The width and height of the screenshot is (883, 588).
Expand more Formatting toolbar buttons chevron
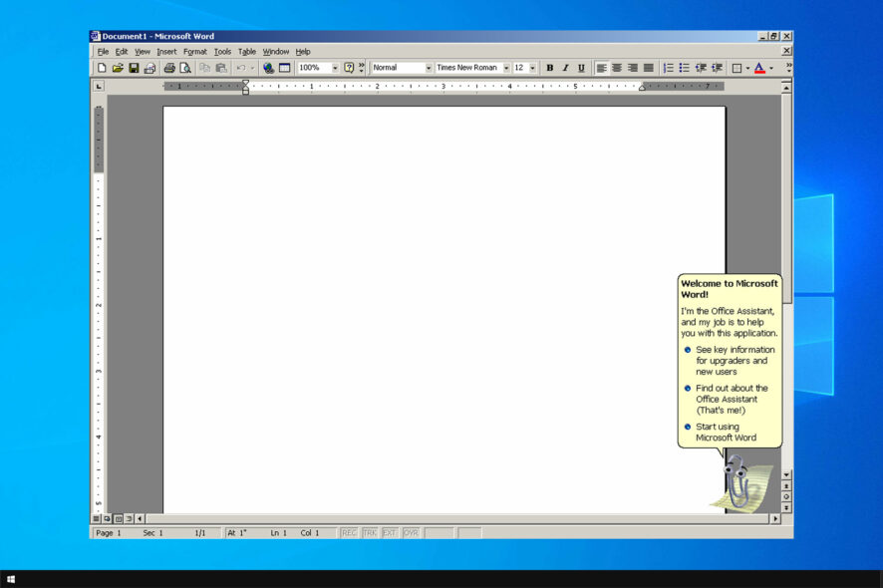[788, 68]
